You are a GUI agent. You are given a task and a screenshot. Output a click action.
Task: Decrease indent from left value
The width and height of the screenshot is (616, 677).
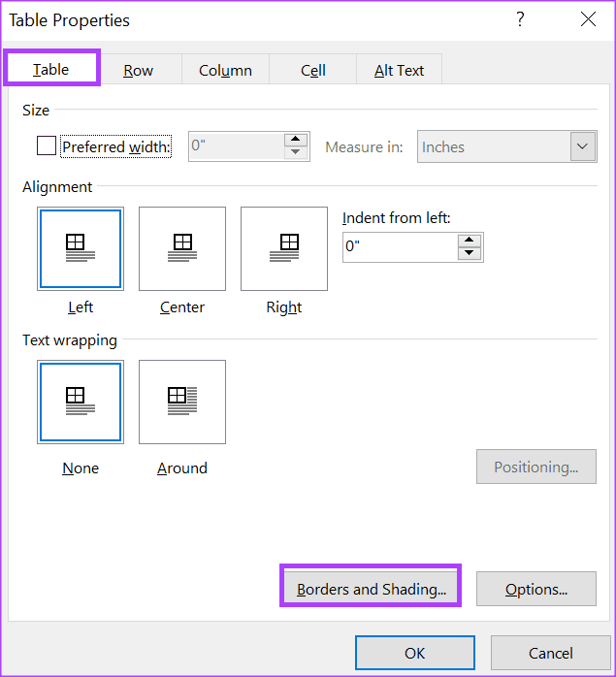470,253
